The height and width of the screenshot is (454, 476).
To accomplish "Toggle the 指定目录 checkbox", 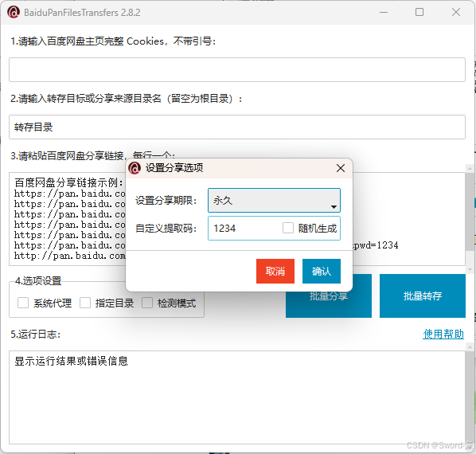I will (x=85, y=303).
